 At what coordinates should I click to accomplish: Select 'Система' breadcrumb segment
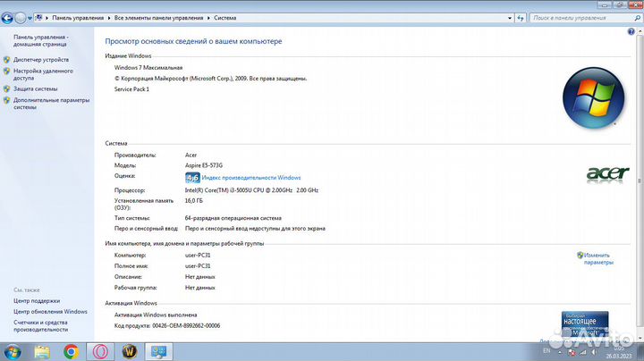click(x=225, y=18)
